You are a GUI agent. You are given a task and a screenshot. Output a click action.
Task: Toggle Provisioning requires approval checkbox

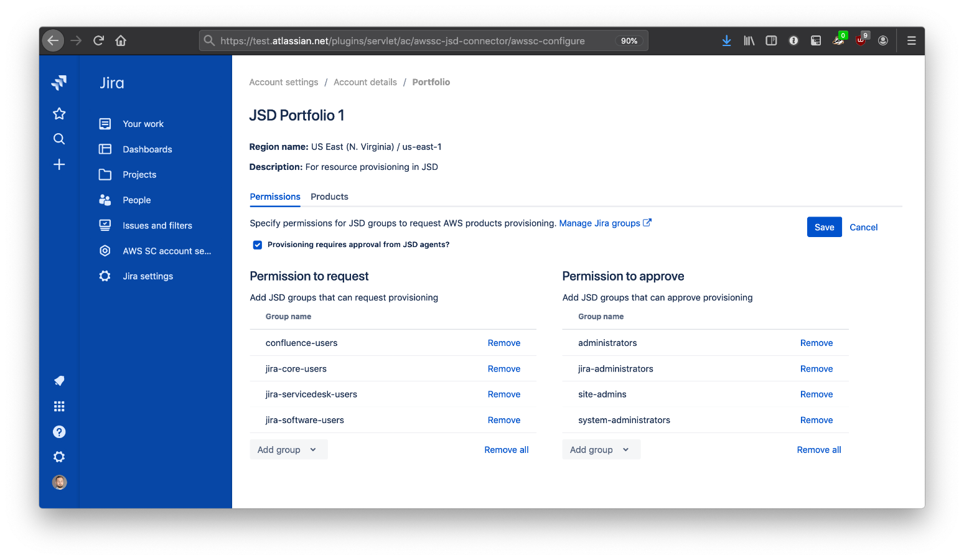258,245
